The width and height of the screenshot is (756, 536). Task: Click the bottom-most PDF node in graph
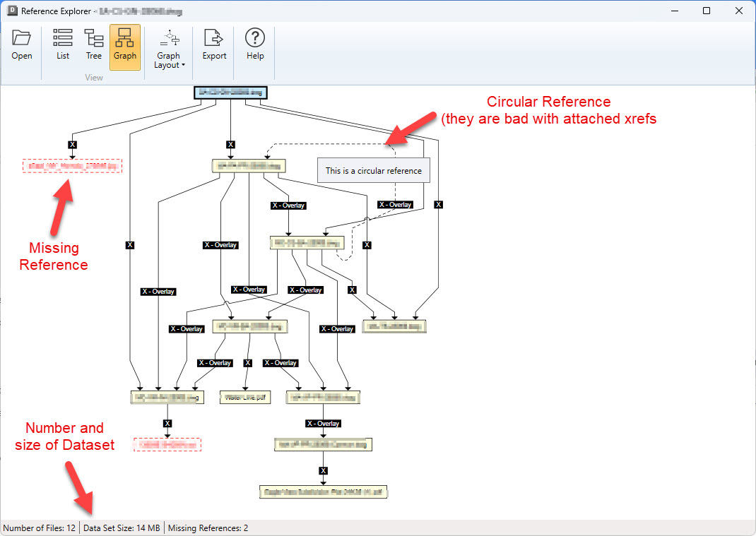324,492
